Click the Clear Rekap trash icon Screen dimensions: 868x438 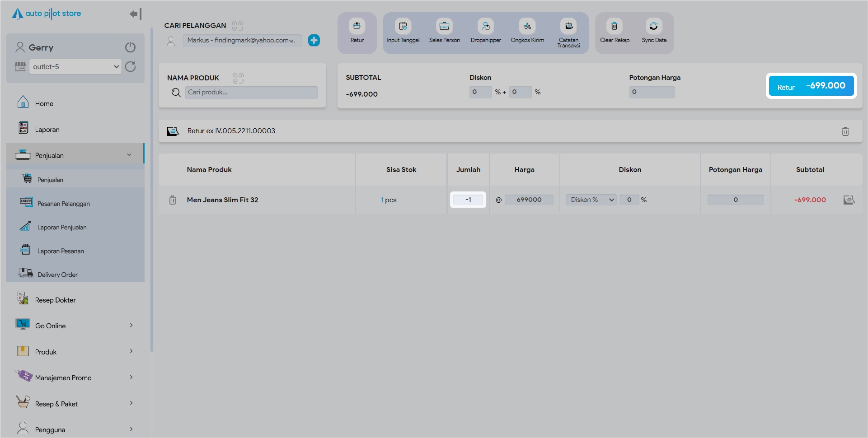[x=614, y=26]
